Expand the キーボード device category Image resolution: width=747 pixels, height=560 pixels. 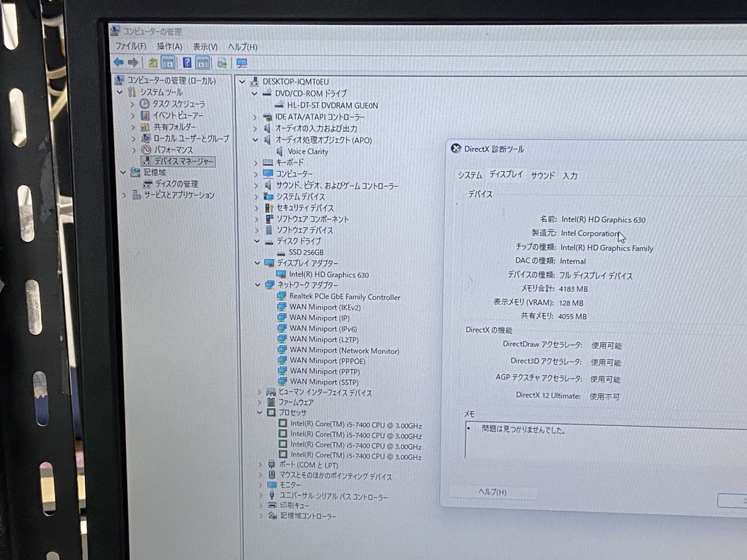pyautogui.click(x=256, y=162)
